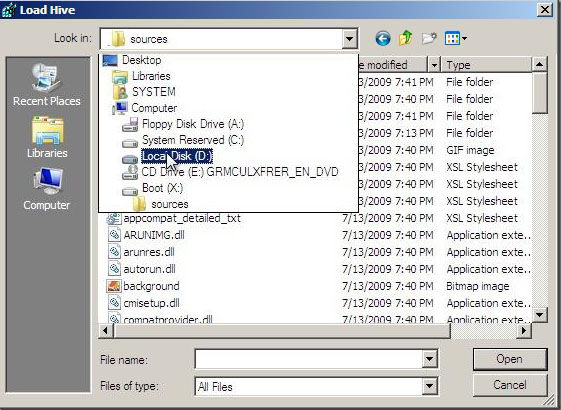The image size is (561, 410).
Task: Choose System Reserved (C:) drive
Action: coord(192,140)
